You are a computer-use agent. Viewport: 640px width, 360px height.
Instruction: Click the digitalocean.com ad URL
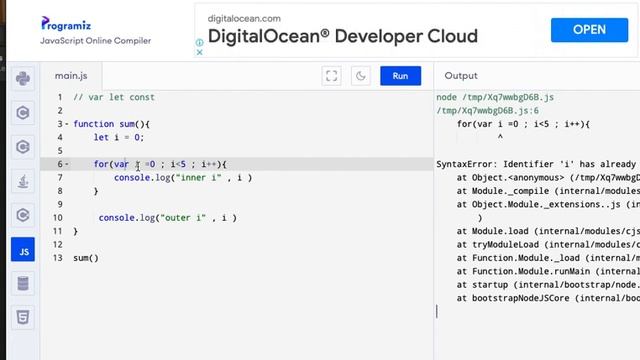244,18
